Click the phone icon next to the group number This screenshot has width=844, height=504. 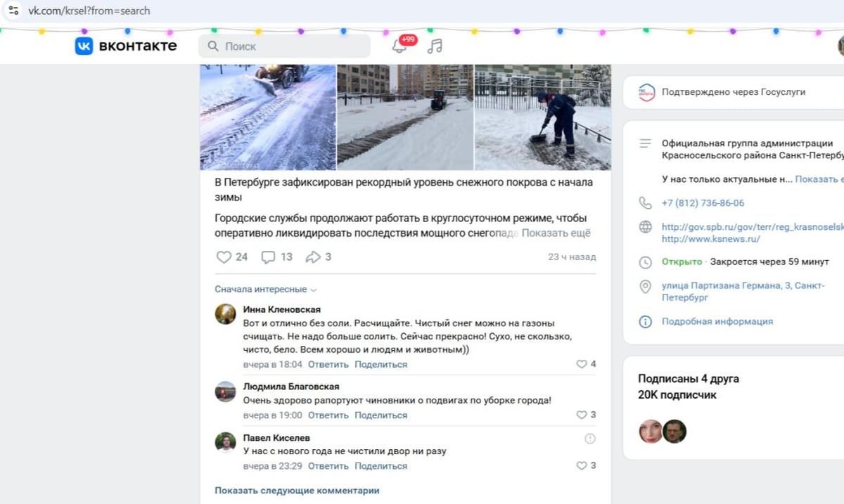click(645, 202)
